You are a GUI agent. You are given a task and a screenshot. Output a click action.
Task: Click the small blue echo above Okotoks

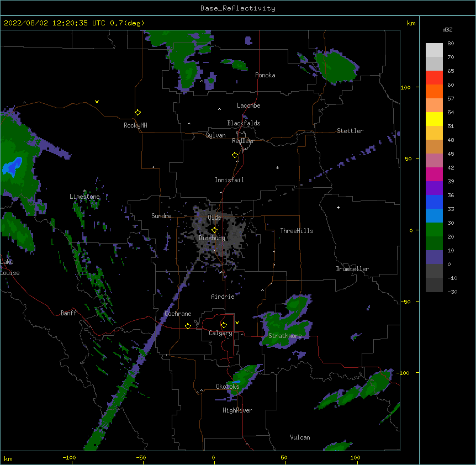point(236,382)
